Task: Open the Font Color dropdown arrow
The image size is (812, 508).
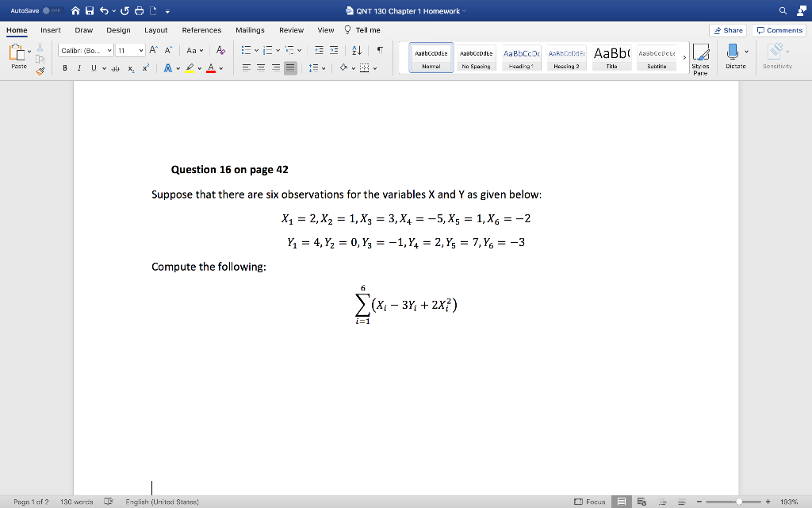Action: click(x=220, y=68)
